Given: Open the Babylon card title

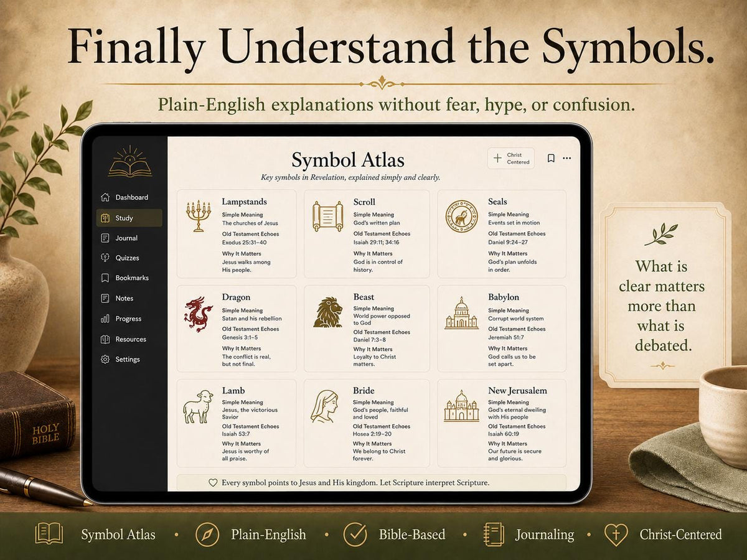Looking at the screenshot, I should point(504,297).
